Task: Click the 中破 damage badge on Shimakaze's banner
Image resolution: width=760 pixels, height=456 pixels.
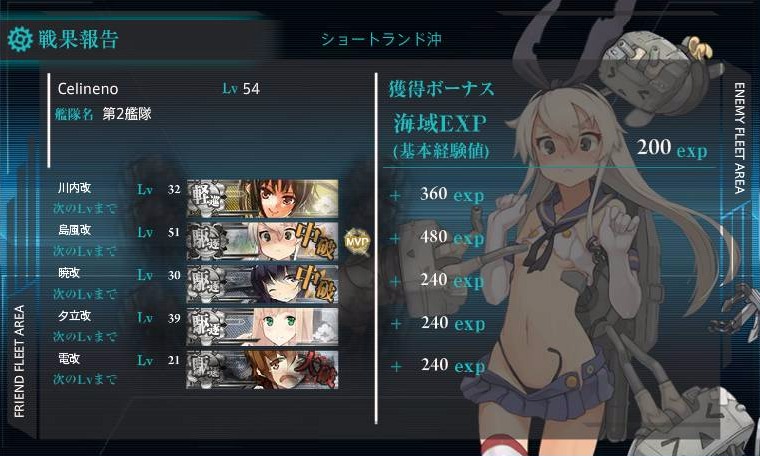Action: 315,240
